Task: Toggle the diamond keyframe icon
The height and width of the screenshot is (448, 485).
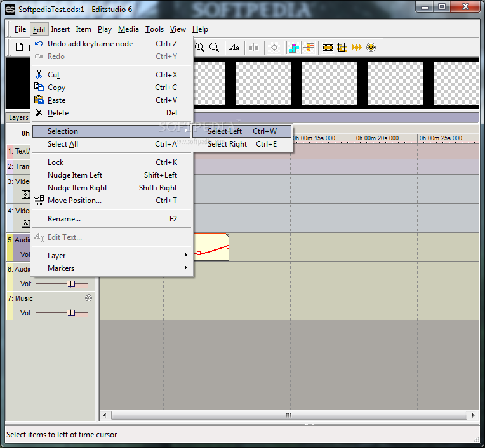Action: [274, 48]
